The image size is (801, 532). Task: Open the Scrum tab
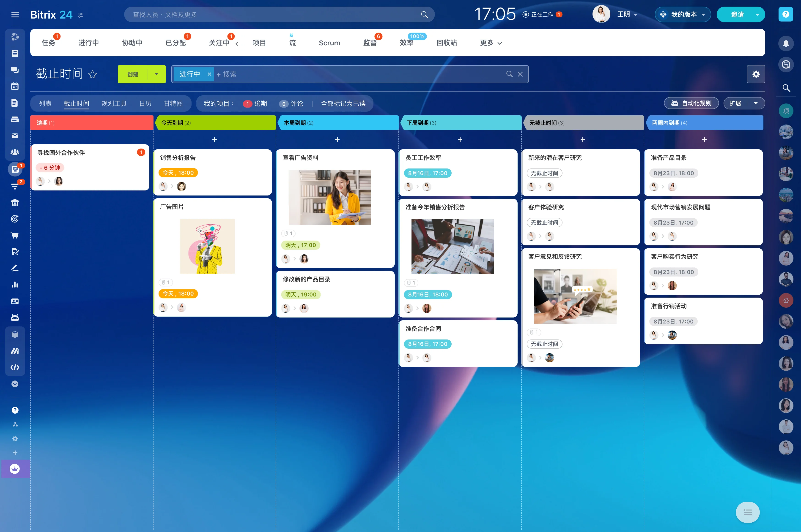329,43
